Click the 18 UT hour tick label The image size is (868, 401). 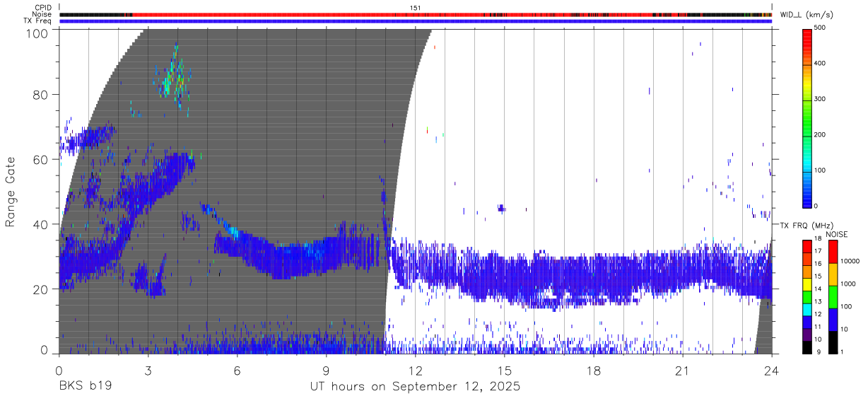[x=593, y=371]
